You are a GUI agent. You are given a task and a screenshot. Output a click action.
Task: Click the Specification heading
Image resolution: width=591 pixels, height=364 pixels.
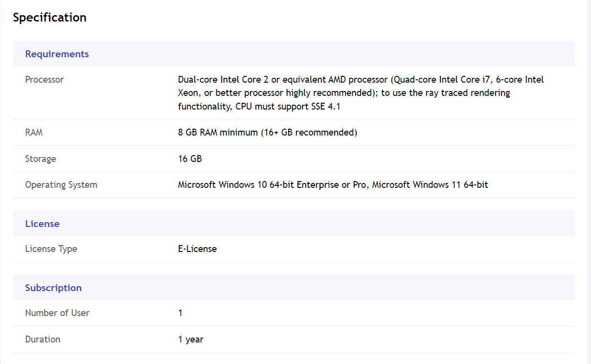[49, 18]
